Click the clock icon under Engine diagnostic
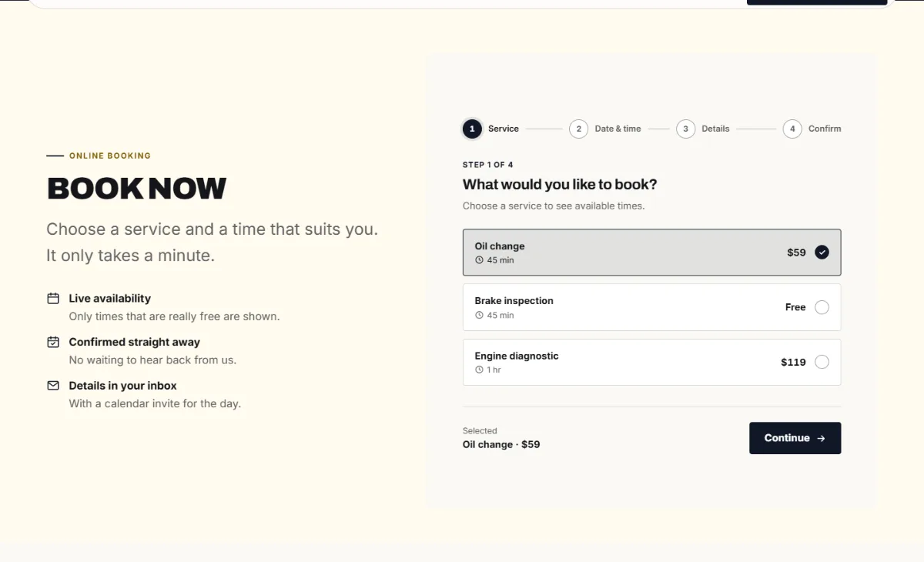924x562 pixels. click(x=479, y=370)
